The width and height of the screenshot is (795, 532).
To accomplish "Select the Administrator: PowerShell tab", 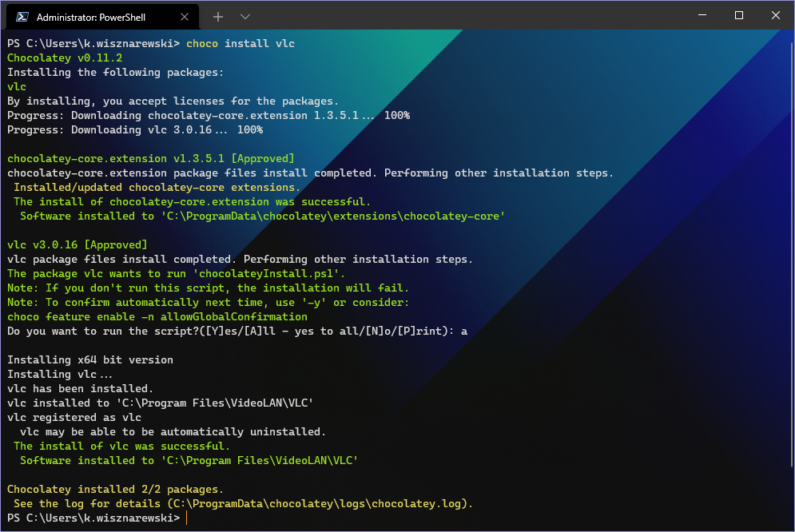I will pyautogui.click(x=102, y=18).
